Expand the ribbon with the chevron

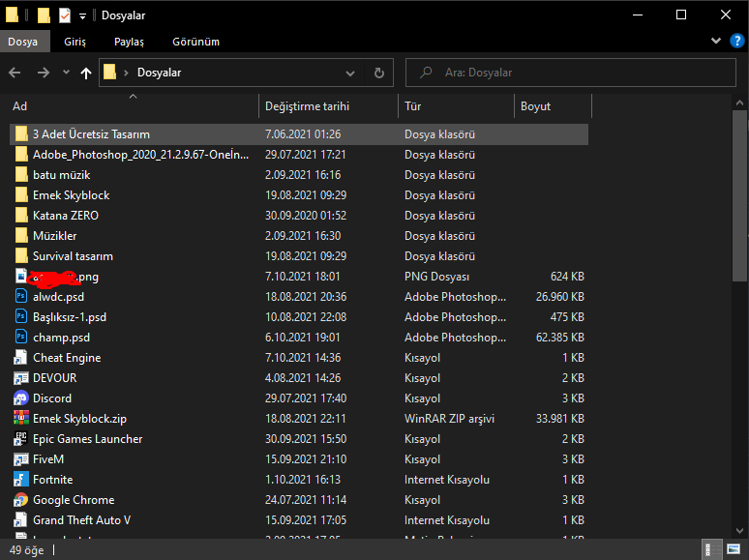pos(715,41)
